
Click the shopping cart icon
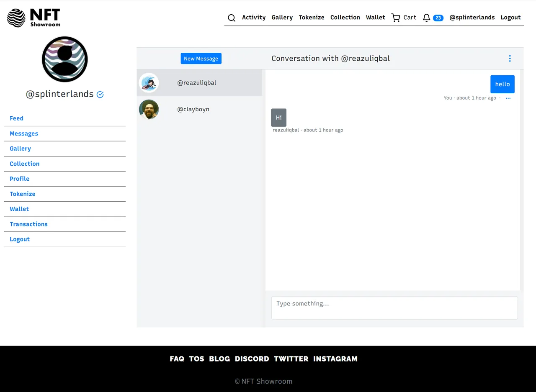[x=396, y=18]
